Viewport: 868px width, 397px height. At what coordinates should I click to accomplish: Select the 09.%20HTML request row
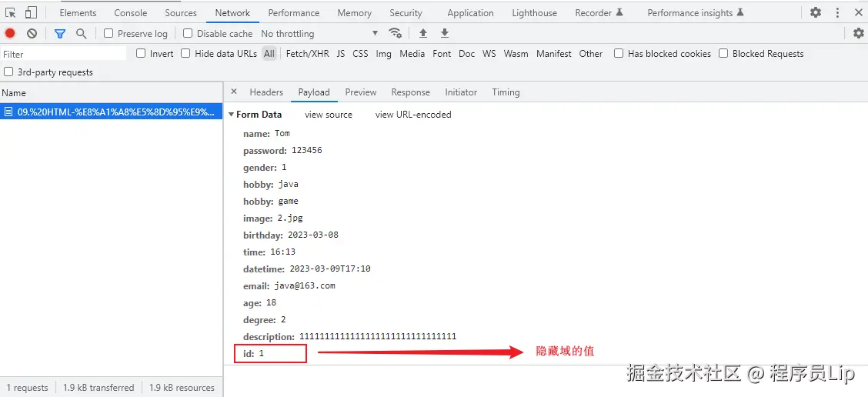click(x=112, y=112)
